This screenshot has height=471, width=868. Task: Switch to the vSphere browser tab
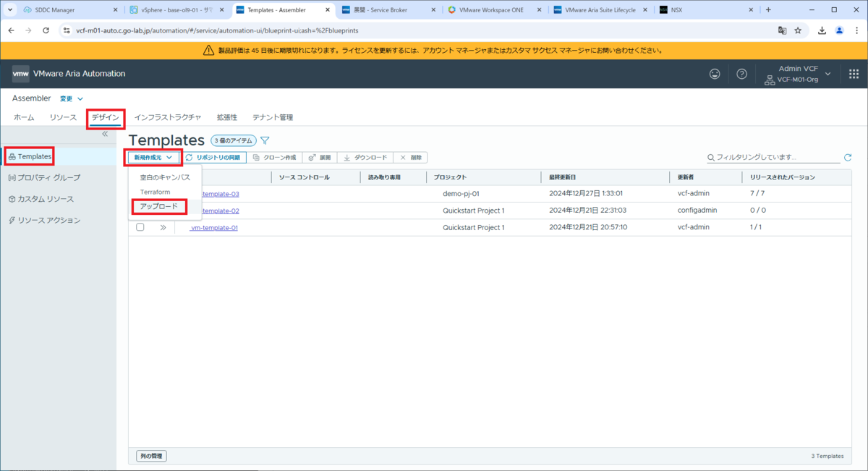pyautogui.click(x=178, y=10)
